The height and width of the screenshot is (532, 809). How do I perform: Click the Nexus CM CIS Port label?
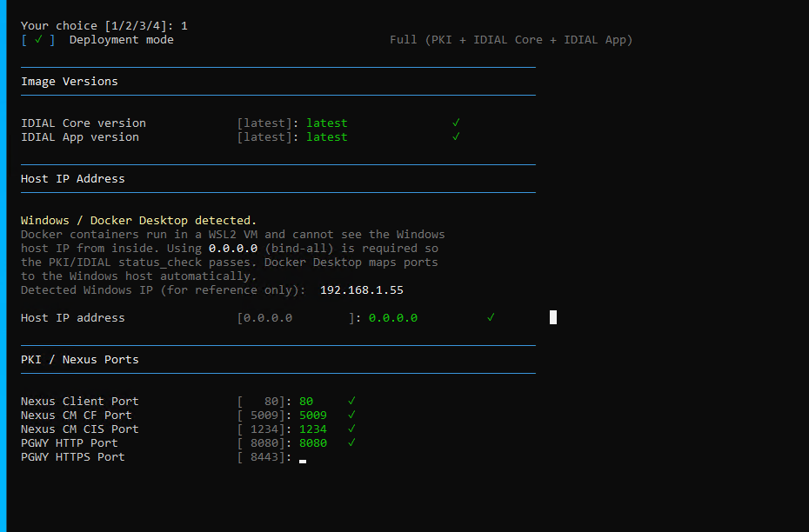click(x=80, y=429)
